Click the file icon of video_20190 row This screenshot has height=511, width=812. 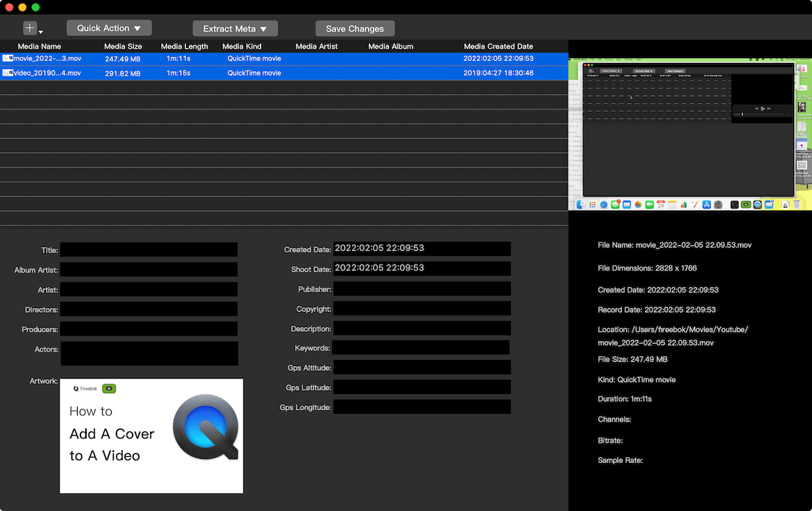(7, 72)
